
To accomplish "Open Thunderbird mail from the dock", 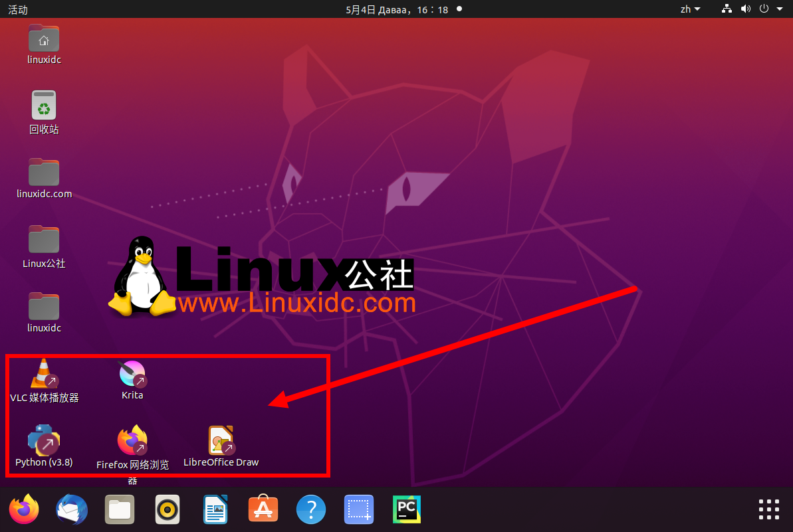I will (x=71, y=509).
